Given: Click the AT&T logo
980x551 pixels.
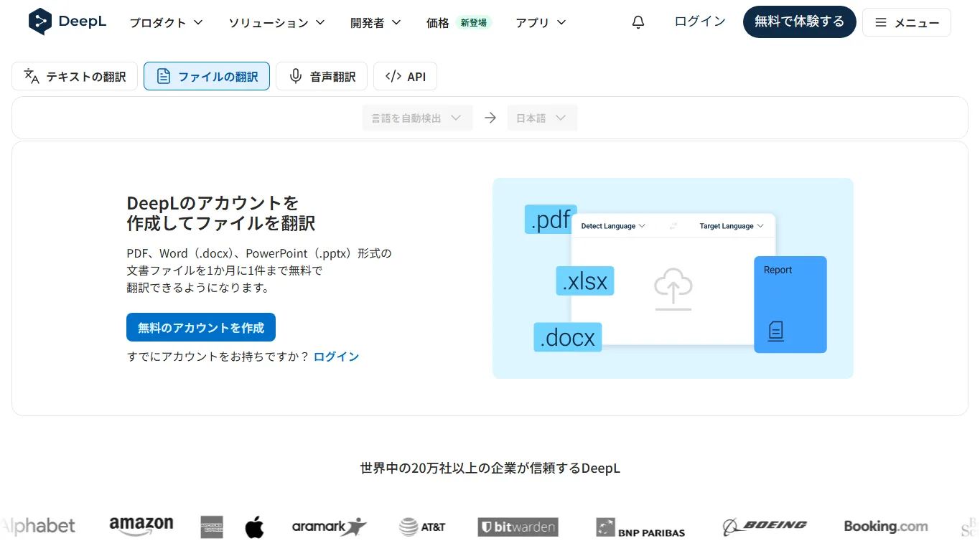Looking at the screenshot, I should pos(423,527).
